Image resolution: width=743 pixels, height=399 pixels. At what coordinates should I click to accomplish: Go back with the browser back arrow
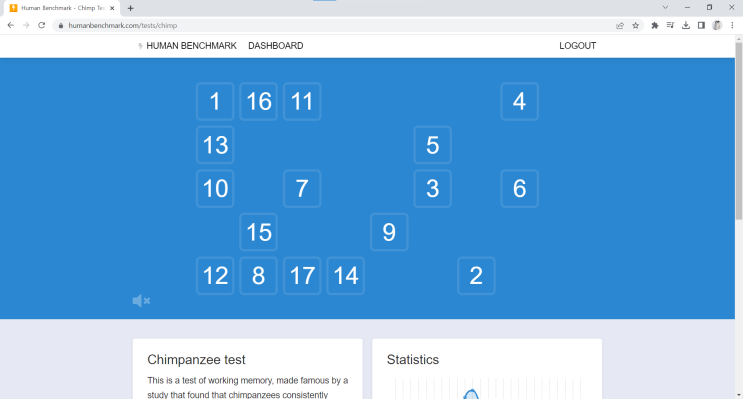point(10,26)
